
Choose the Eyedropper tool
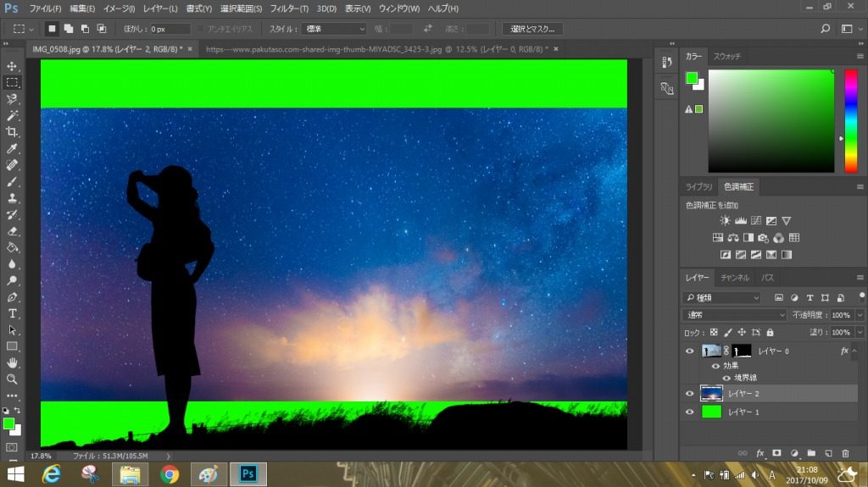(12, 148)
